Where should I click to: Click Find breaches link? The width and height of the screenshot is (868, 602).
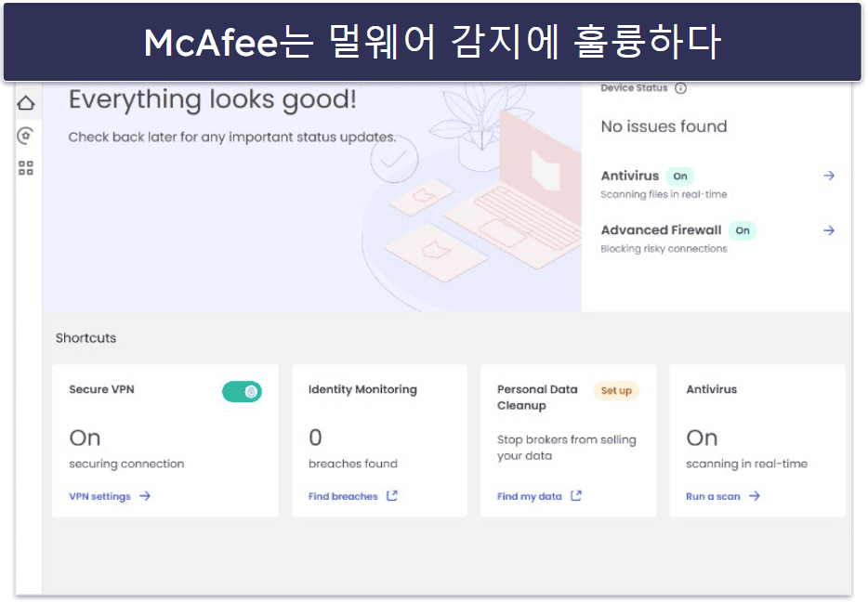[x=343, y=496]
